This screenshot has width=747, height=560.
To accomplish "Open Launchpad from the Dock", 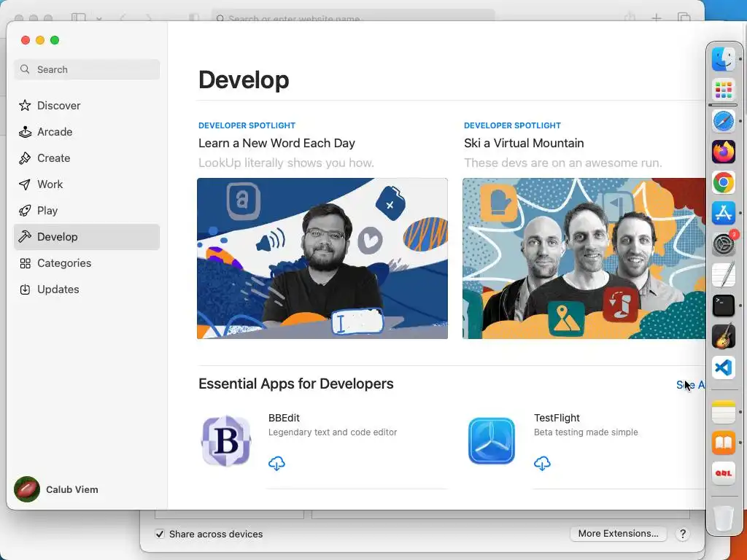I will click(723, 90).
